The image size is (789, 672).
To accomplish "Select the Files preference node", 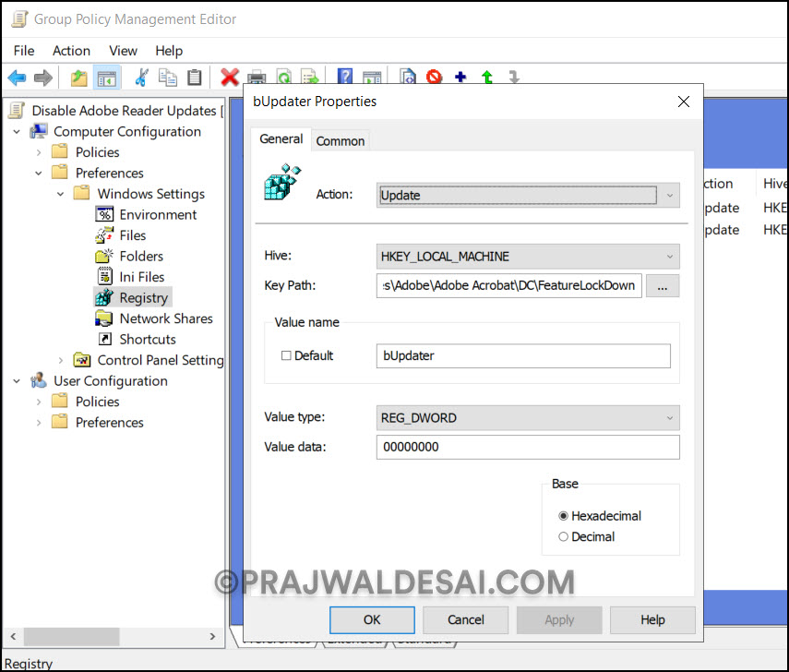I will [121, 235].
